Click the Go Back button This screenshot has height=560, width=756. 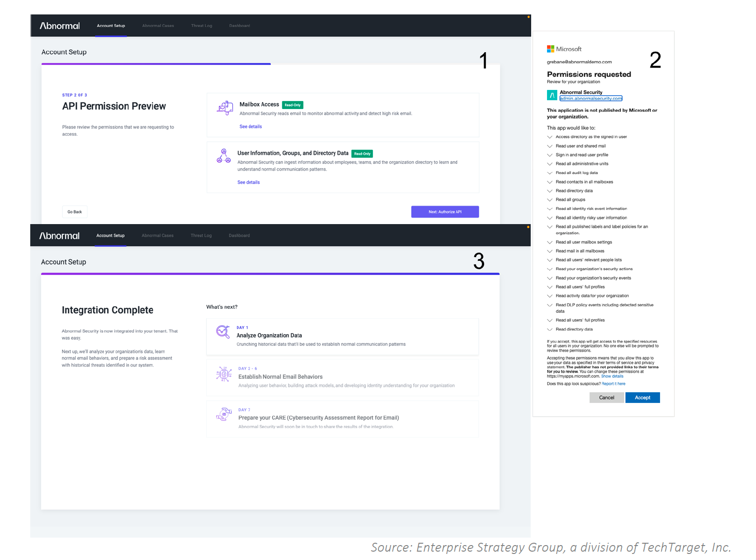pos(74,212)
